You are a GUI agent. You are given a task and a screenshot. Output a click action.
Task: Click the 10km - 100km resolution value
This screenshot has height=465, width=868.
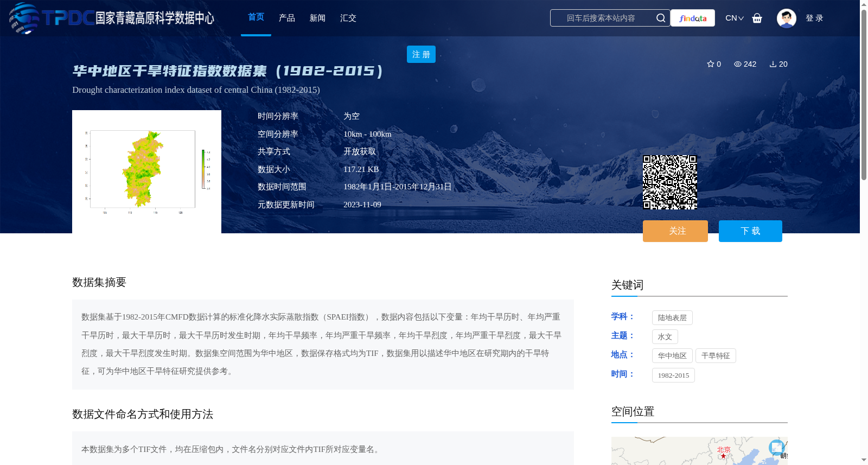coord(367,134)
